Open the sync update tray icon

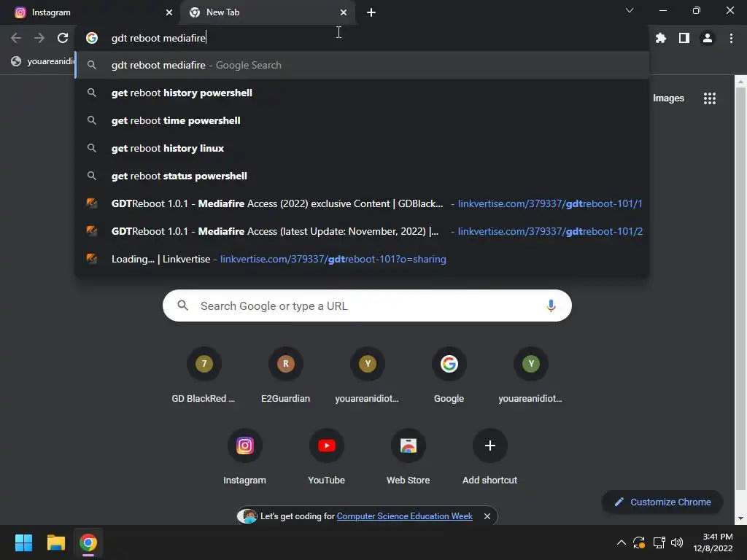click(x=639, y=542)
